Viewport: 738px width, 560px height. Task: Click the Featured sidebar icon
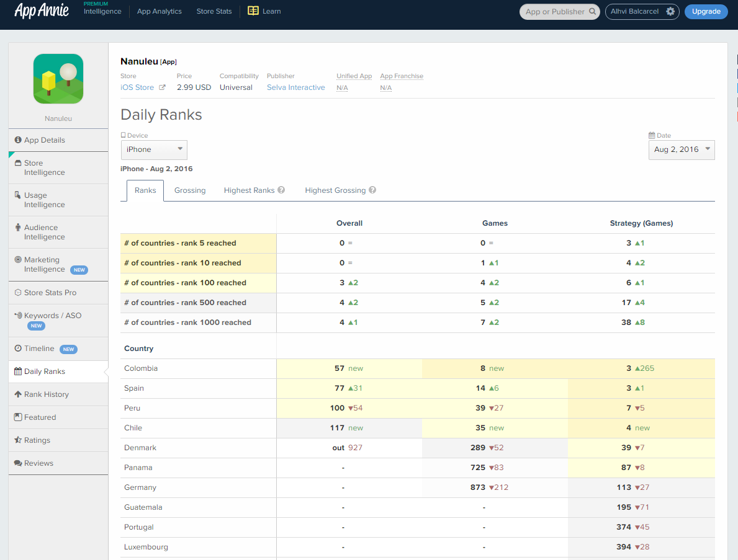[x=18, y=417]
